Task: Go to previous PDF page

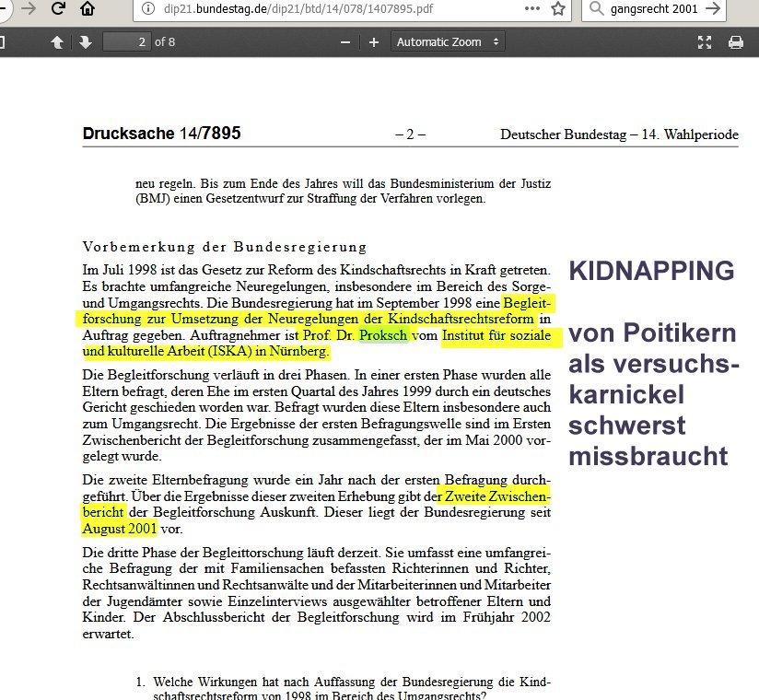Action: click(x=57, y=42)
